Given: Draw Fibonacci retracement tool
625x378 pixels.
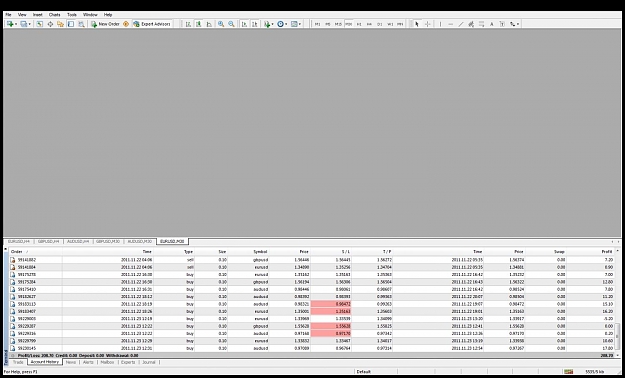Looking at the screenshot, I should pyautogui.click(x=481, y=24).
